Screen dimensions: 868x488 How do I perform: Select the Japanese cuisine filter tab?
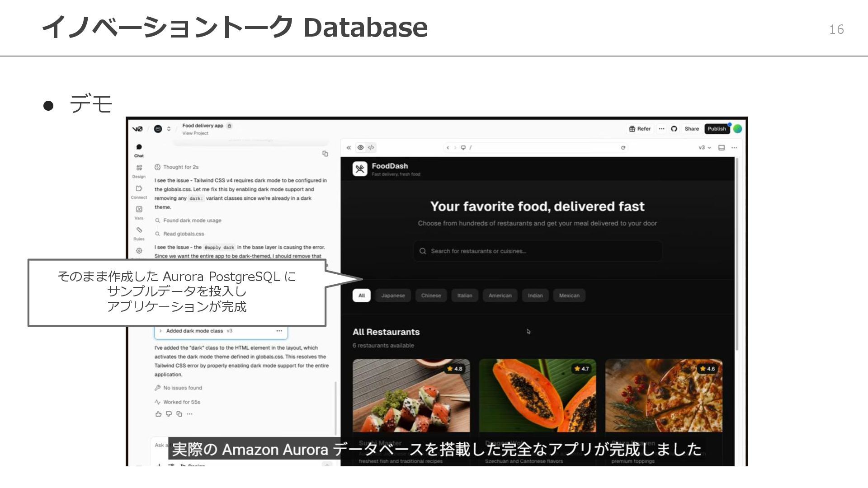point(393,296)
